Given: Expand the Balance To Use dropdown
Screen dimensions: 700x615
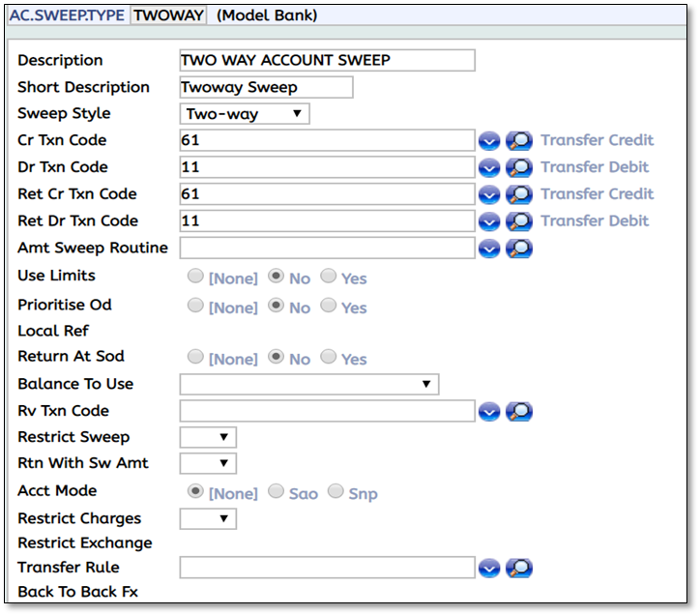Looking at the screenshot, I should [309, 385].
